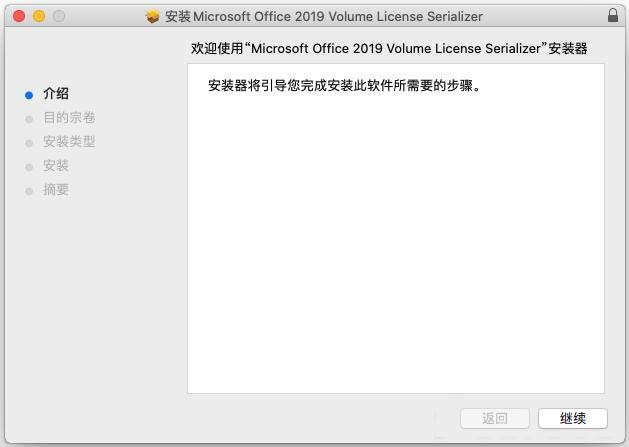
Task: Click the welcome heading starting with 欢迎使用
Action: pyautogui.click(x=388, y=48)
